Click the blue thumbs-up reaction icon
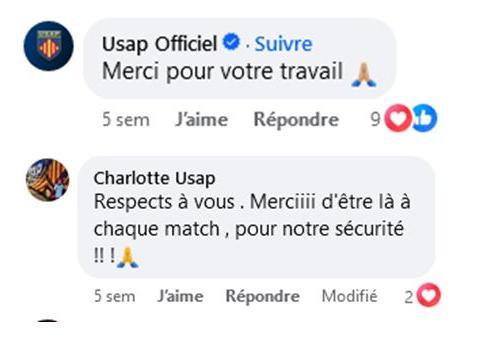This screenshot has width=484, height=360. click(425, 118)
